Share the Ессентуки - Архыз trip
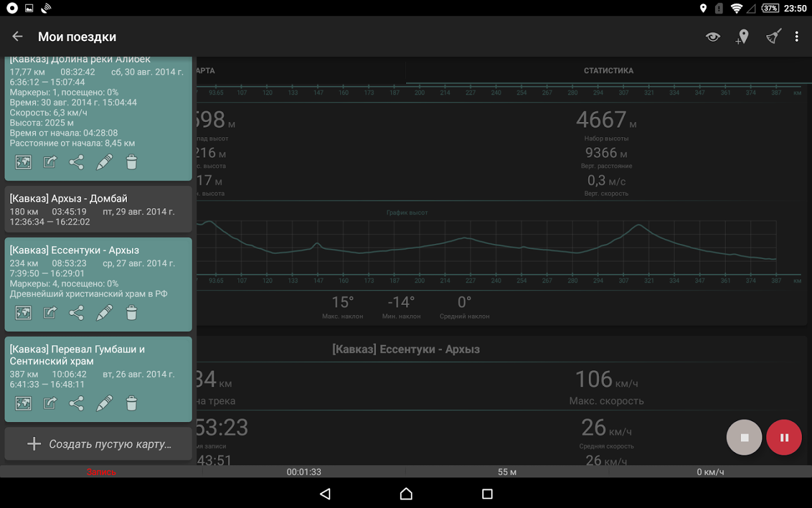 tap(77, 313)
